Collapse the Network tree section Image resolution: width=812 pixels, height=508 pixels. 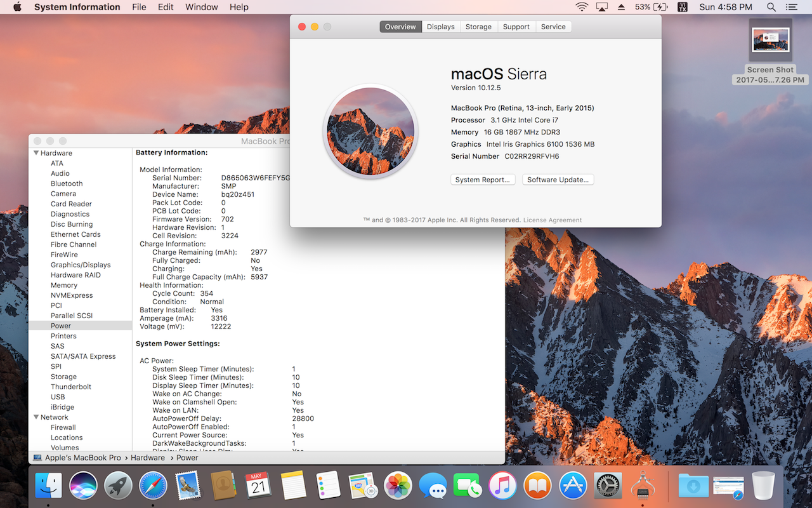click(x=36, y=417)
